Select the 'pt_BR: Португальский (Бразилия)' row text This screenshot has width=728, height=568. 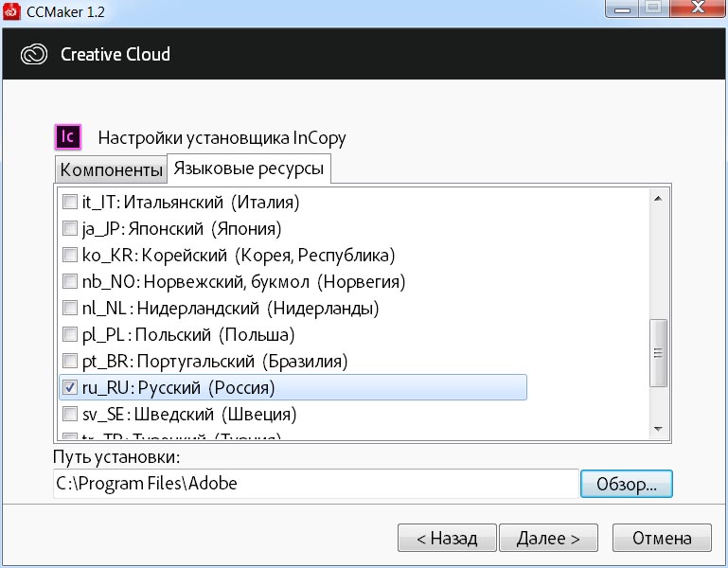(x=215, y=362)
